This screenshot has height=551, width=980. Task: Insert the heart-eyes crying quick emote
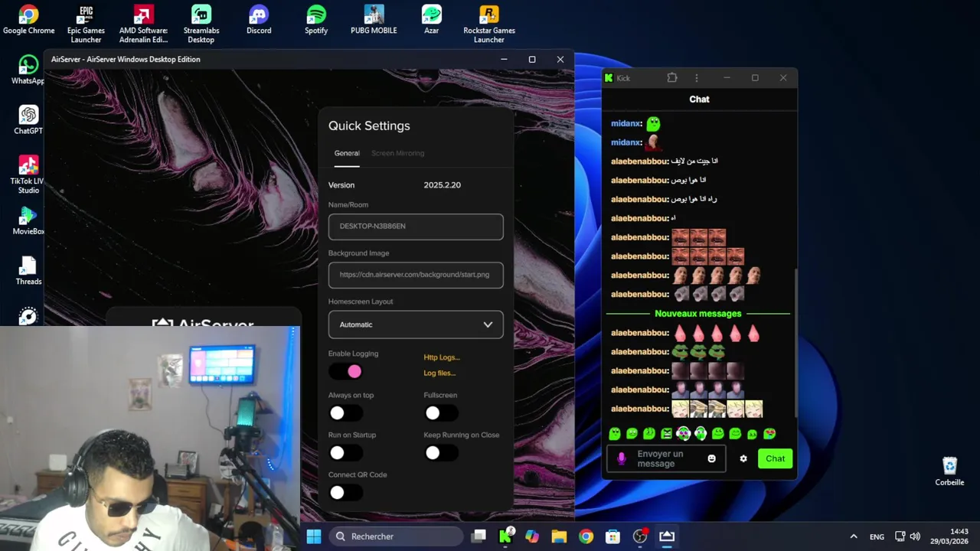(769, 434)
